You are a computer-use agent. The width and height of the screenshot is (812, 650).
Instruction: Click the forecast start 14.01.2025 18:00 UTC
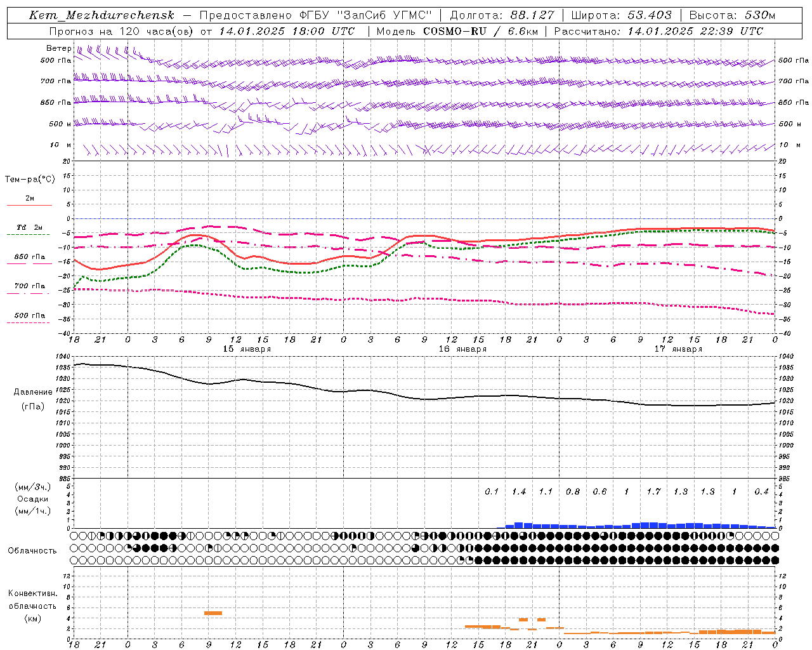(287, 30)
